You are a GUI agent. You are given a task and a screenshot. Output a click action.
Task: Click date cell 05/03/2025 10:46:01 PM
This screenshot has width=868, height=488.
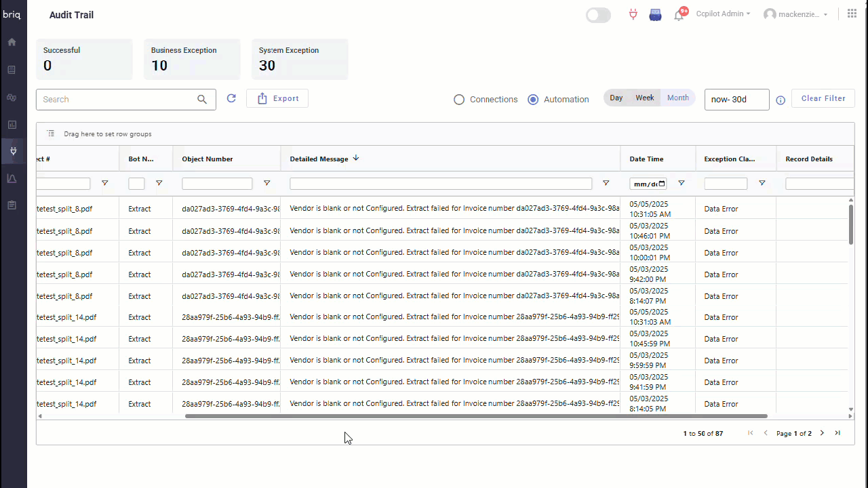(650, 231)
